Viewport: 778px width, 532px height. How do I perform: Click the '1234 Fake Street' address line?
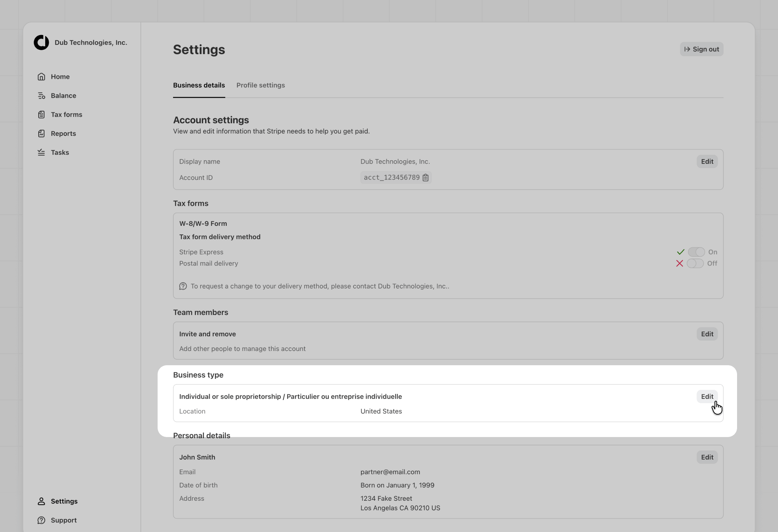tap(386, 498)
